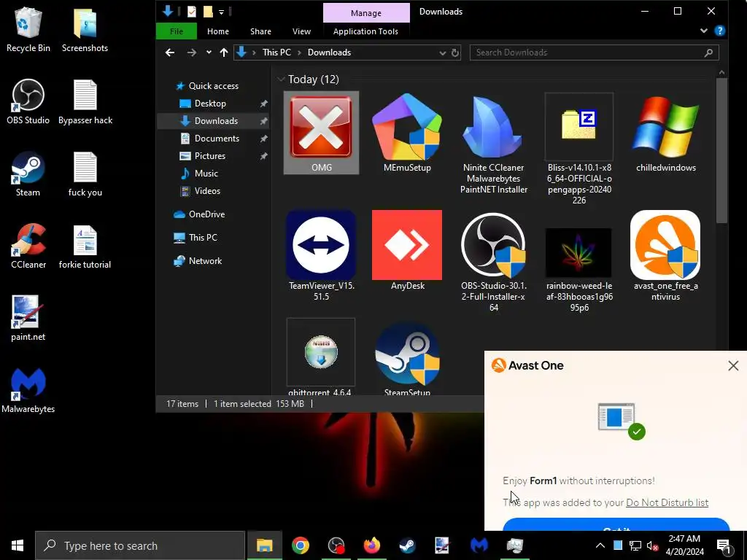Select the Bliss-v14.10.1 archive file
Image resolution: width=747 pixels, height=560 pixels.
tap(578, 149)
